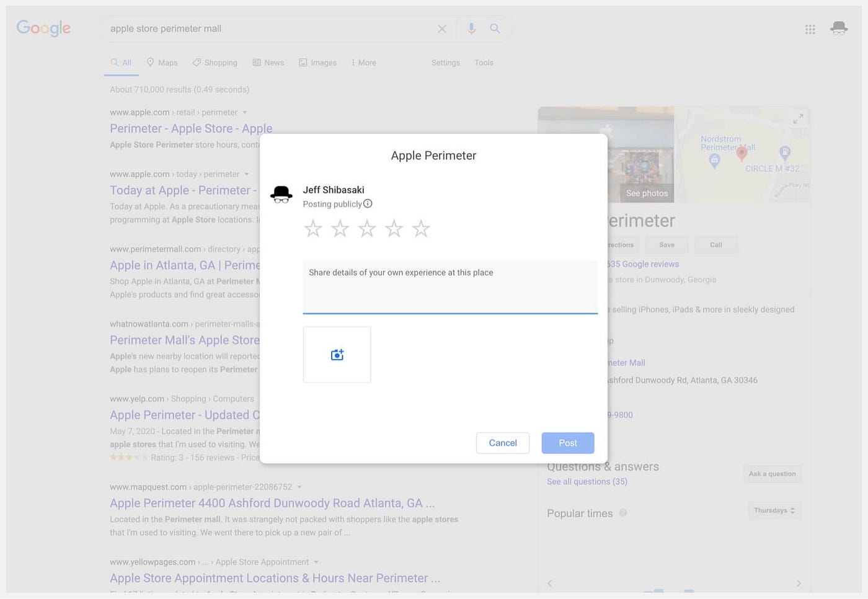Open search Tools
Image resolution: width=868 pixels, height=599 pixels.
click(484, 63)
